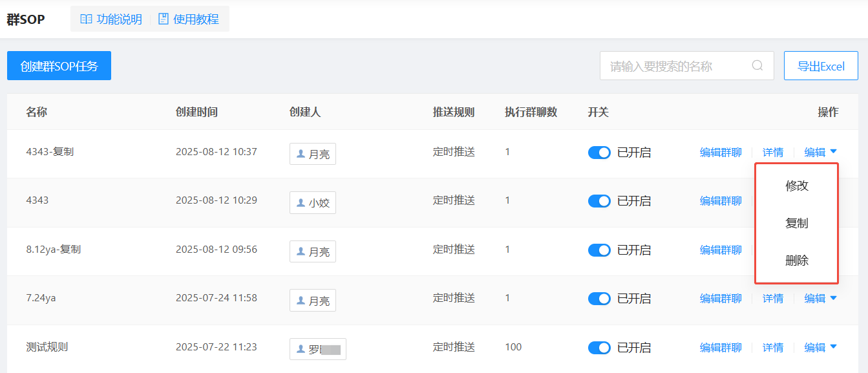
Task: Toggle the 7.24ya task switch
Action: pos(599,299)
